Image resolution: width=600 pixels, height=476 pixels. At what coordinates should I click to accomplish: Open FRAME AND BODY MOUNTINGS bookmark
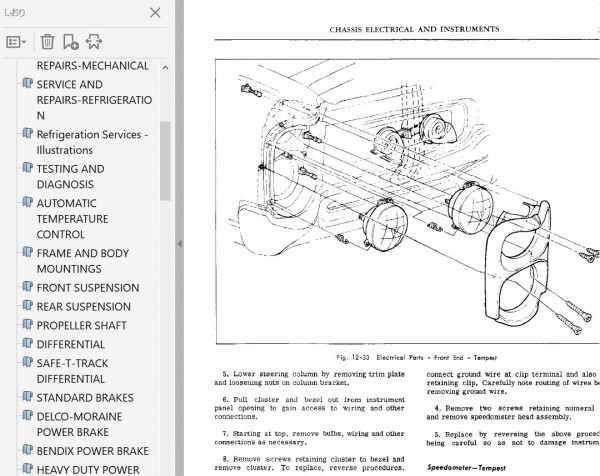tap(83, 261)
